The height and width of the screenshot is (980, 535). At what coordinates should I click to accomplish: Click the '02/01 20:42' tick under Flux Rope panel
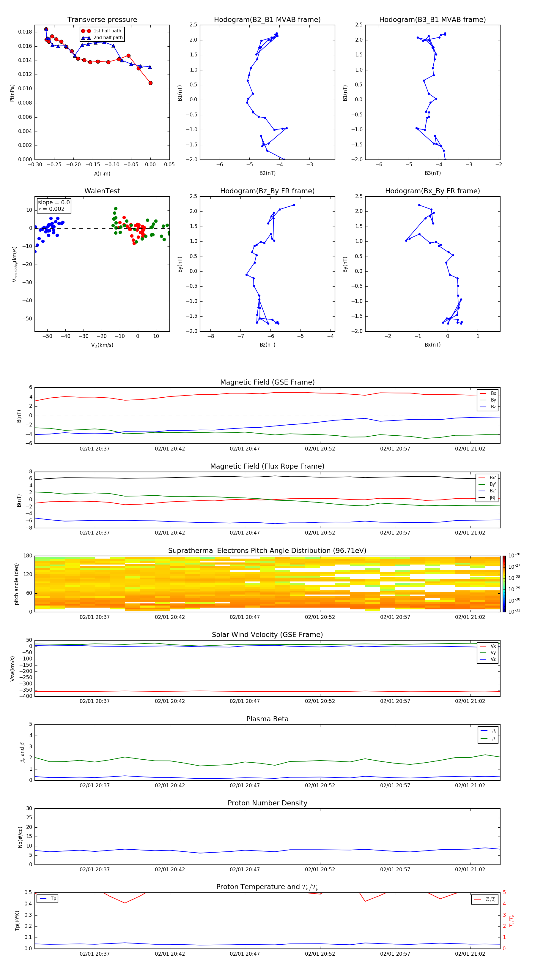(169, 533)
